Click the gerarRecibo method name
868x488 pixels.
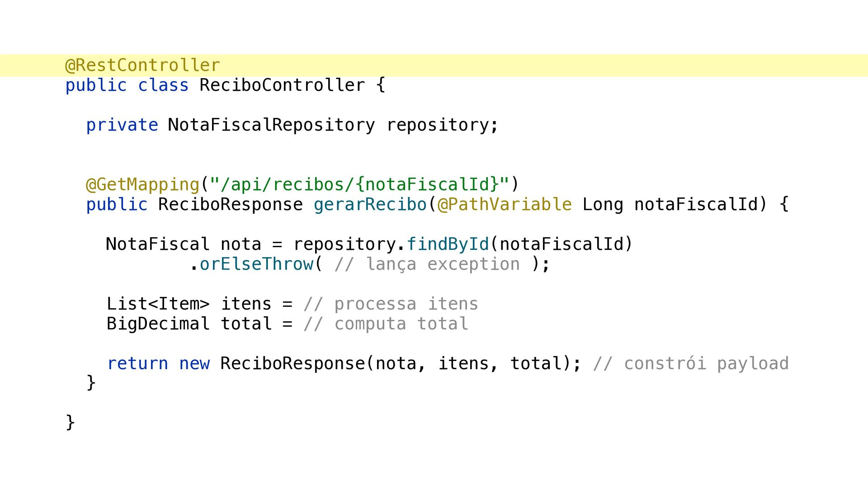[x=370, y=205]
